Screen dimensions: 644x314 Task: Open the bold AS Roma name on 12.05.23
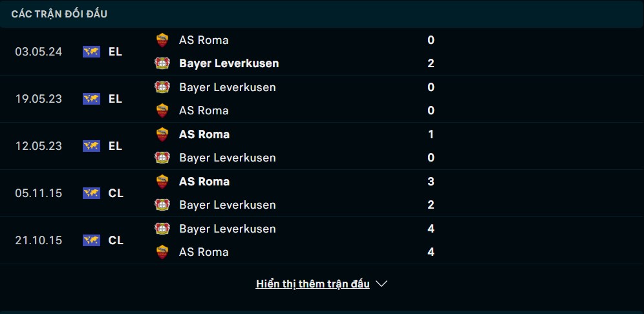(204, 134)
